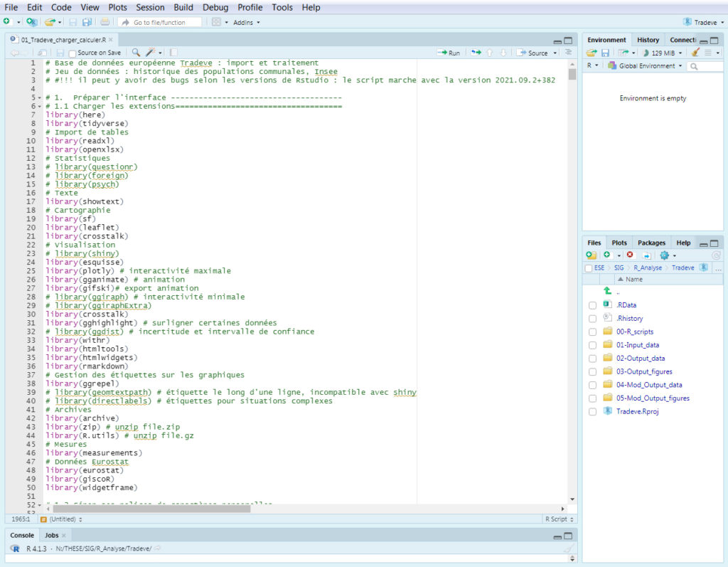Click the Go to file/function search field
728x567 pixels.
[x=160, y=22]
